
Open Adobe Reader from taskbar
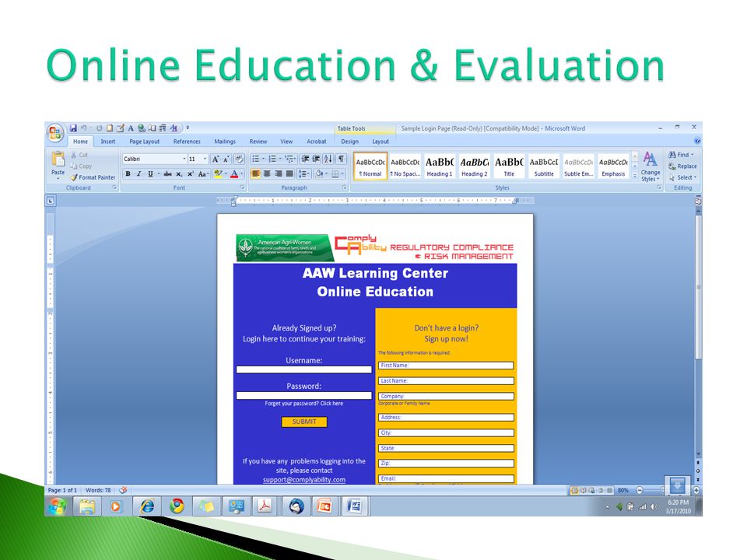point(265,506)
